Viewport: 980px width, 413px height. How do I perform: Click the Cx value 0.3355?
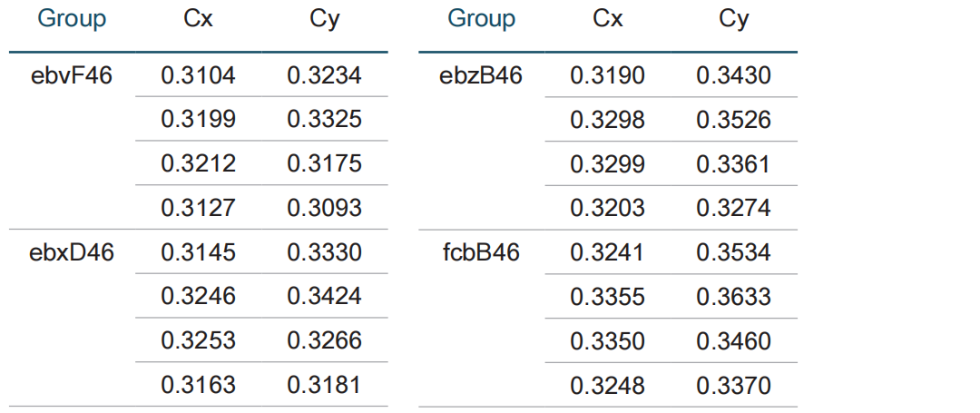point(607,297)
